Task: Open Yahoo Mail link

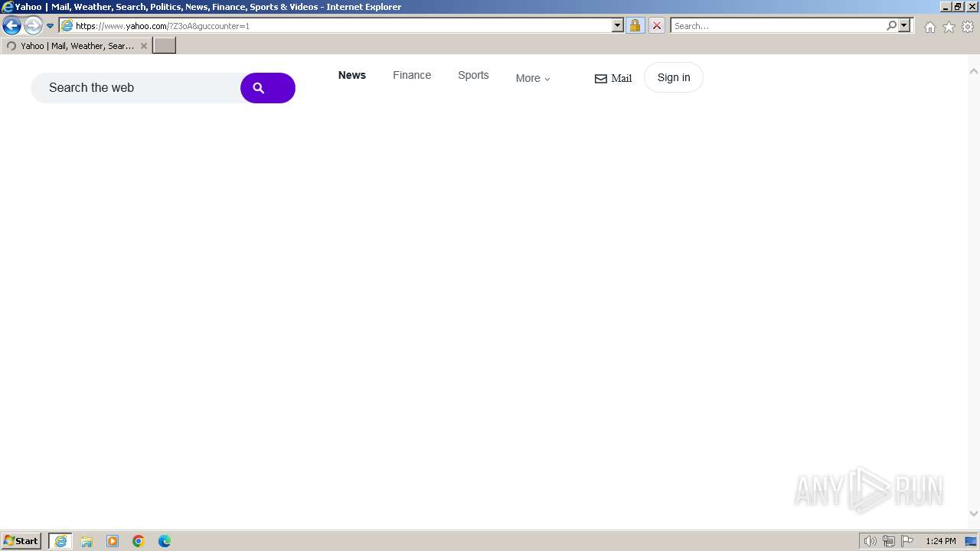Action: [x=613, y=78]
